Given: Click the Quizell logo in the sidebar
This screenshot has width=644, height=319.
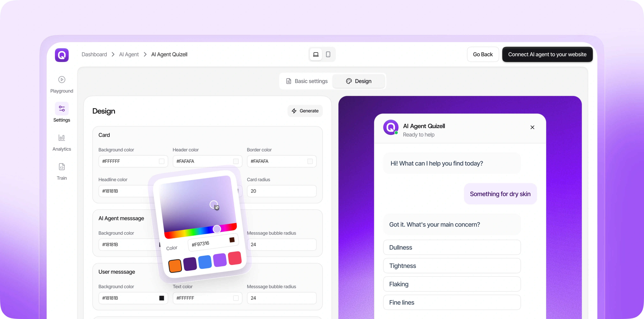Looking at the screenshot, I should [62, 55].
